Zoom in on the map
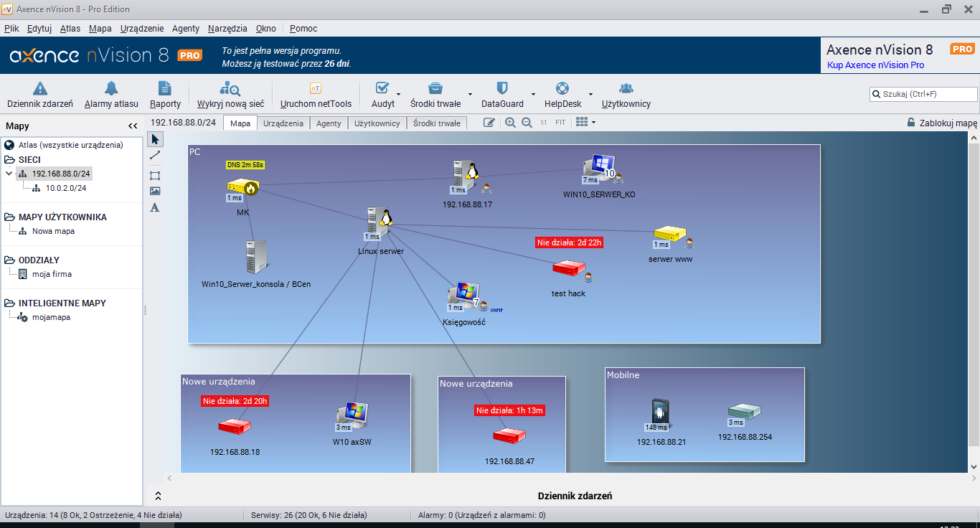Screen dimensions: 980x528 [x=510, y=123]
